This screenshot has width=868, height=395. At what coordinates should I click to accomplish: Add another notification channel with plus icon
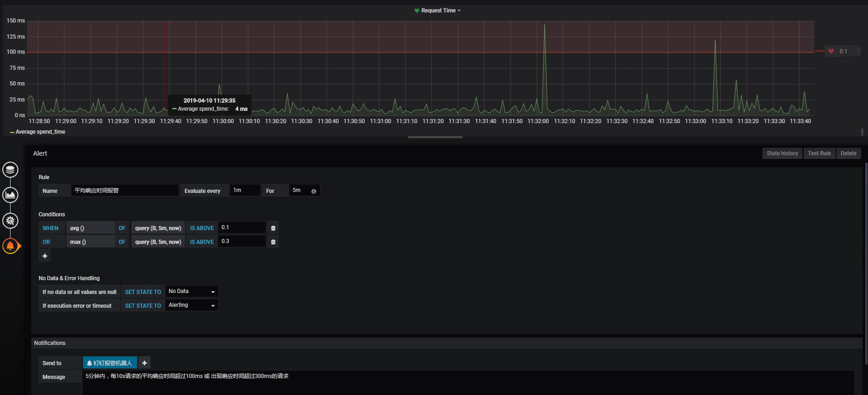click(144, 363)
